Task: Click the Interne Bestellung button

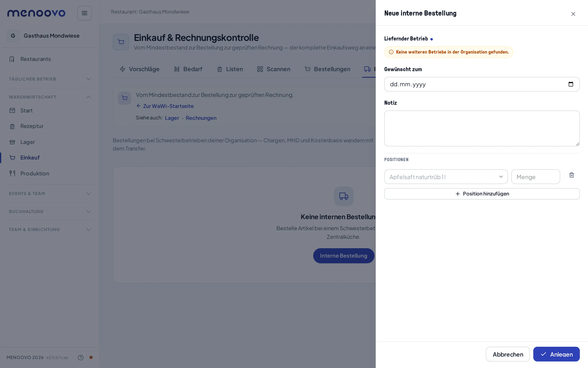Action: click(344, 256)
